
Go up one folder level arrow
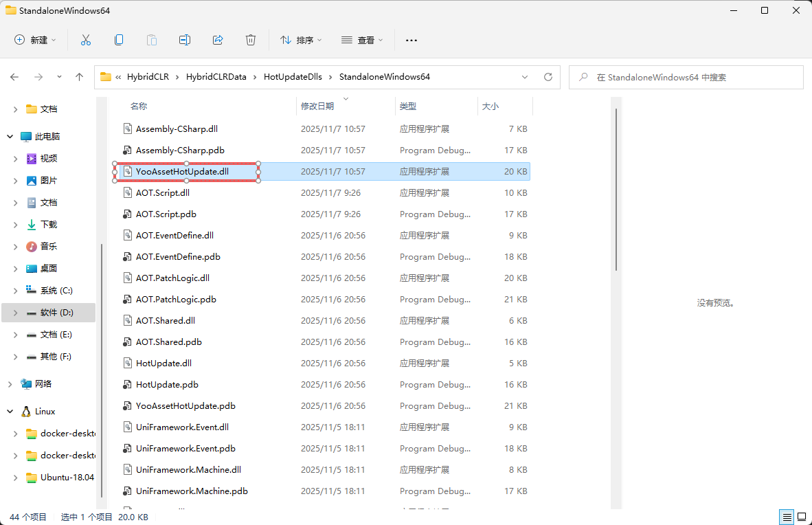point(79,77)
